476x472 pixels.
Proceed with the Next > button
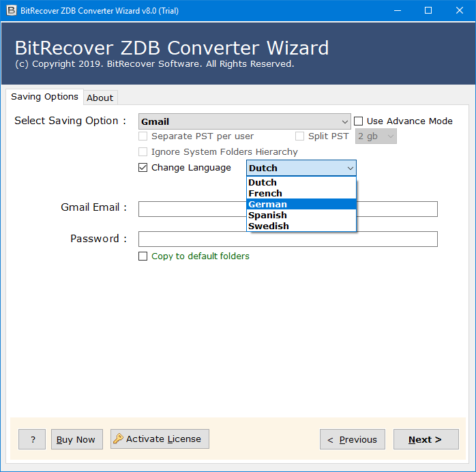click(x=426, y=439)
